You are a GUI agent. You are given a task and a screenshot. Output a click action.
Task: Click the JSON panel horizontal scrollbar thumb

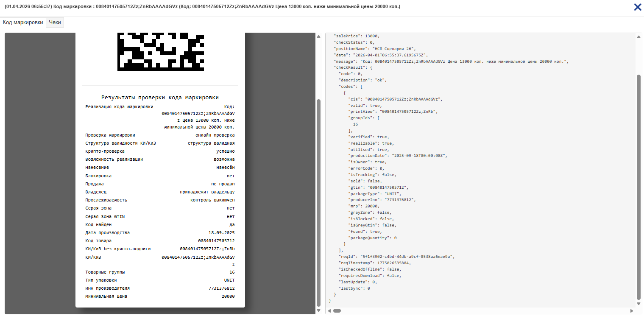[337, 310]
